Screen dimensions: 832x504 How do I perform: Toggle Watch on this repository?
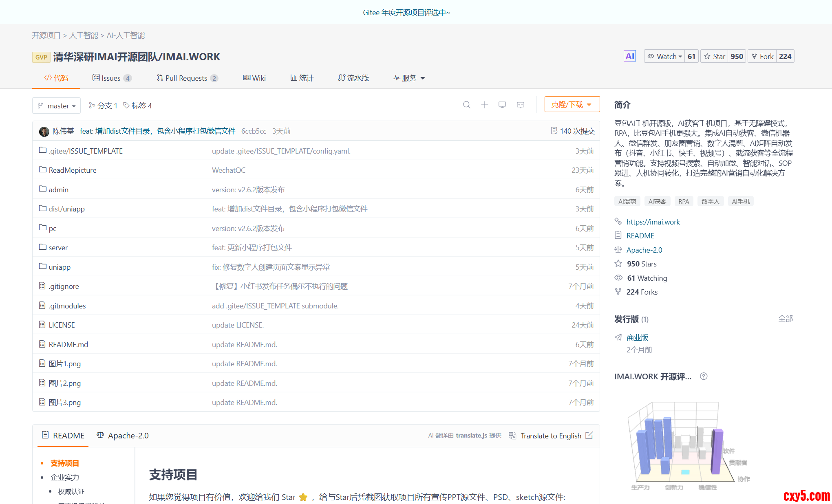coord(664,56)
